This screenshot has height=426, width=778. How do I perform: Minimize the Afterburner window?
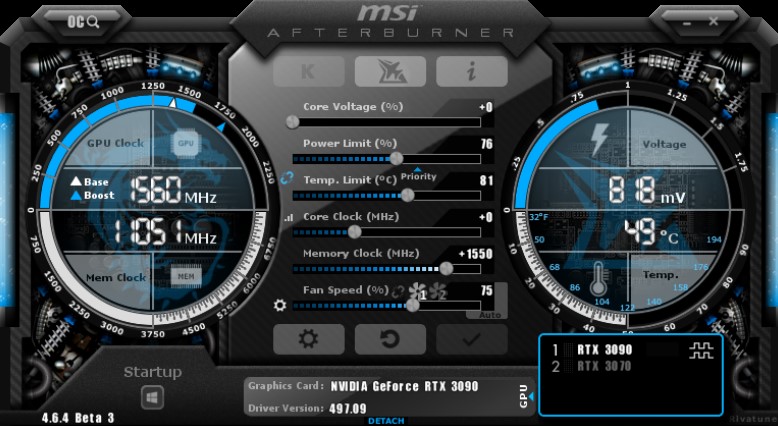tap(687, 22)
